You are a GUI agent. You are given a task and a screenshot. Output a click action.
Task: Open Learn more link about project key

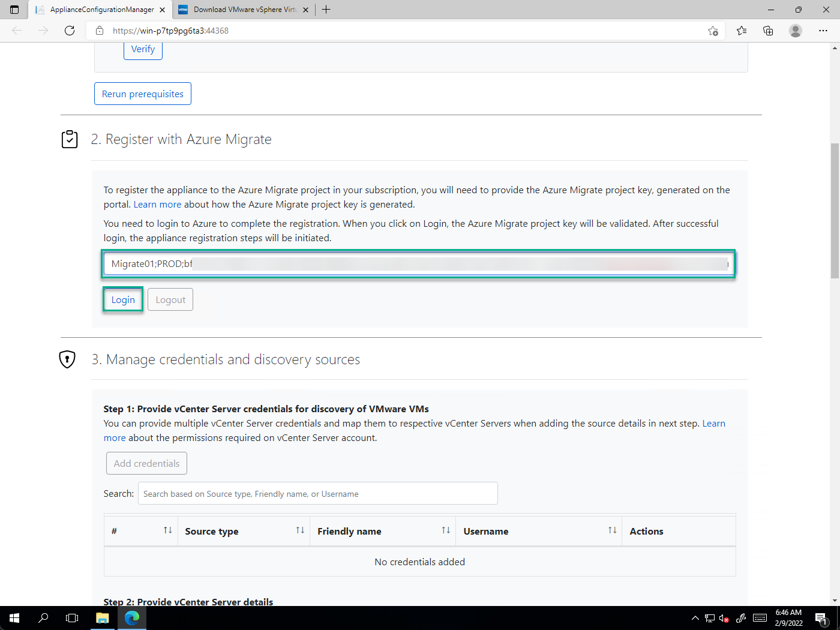157,205
